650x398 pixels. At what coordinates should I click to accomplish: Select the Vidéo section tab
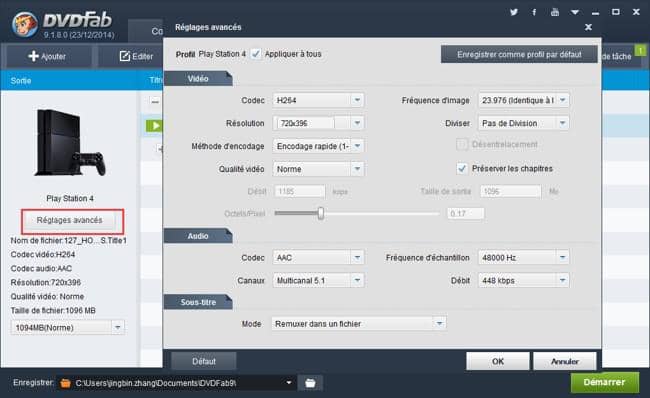(198, 78)
